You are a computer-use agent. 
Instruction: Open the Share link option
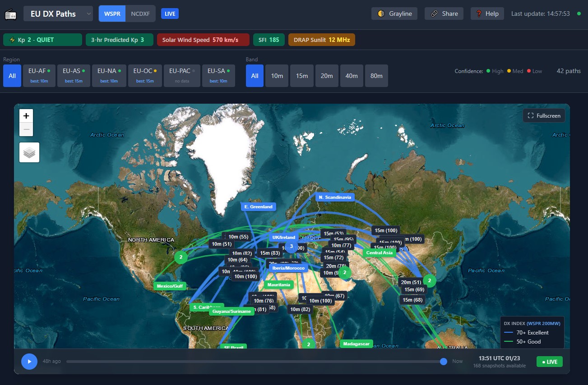tap(444, 14)
